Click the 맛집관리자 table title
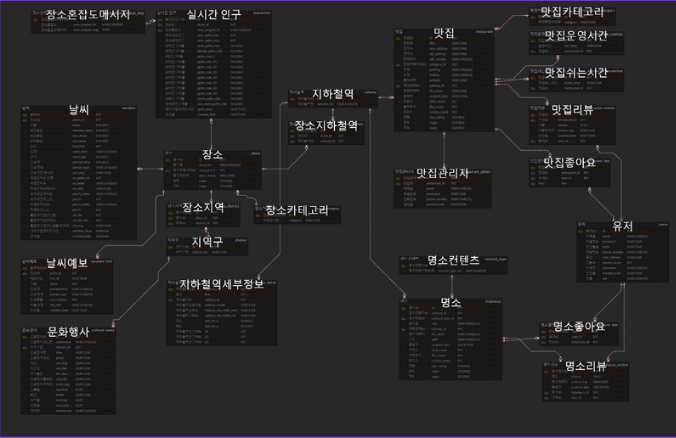The width and height of the screenshot is (676, 438). pyautogui.click(x=442, y=173)
